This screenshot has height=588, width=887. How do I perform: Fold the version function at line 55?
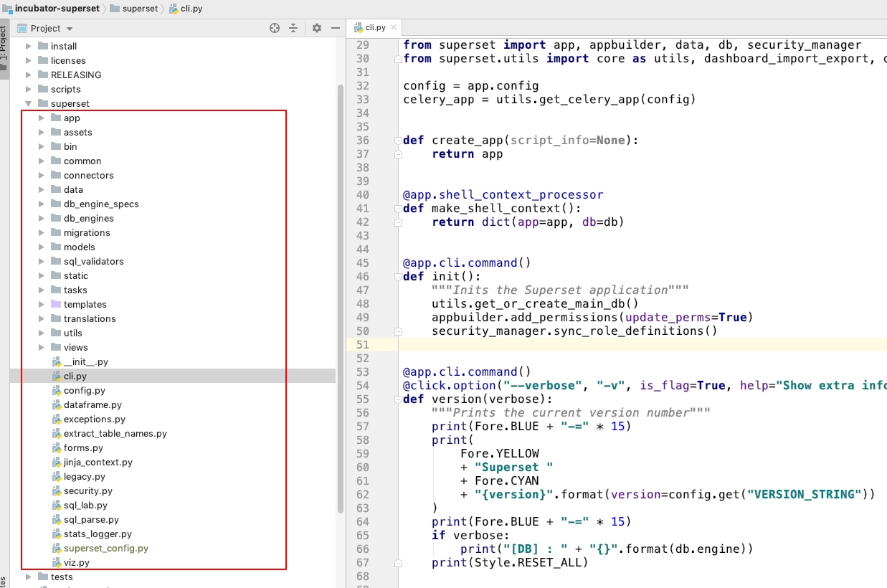point(397,399)
